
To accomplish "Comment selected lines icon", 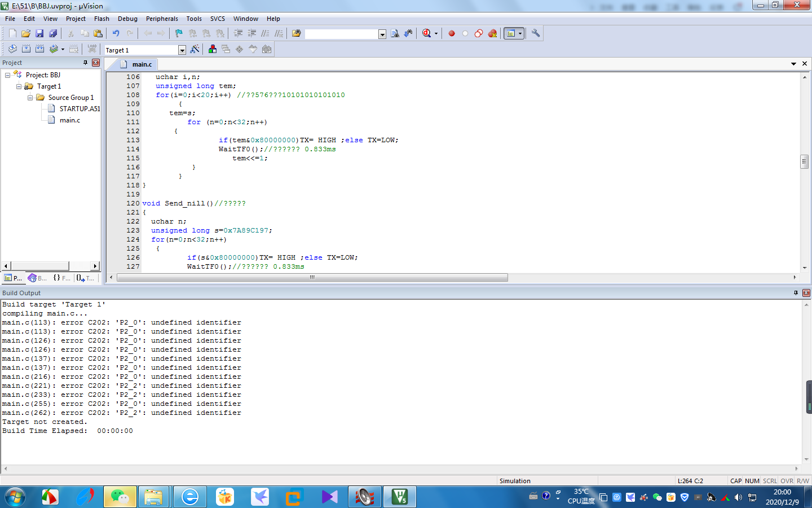I will [x=265, y=33].
